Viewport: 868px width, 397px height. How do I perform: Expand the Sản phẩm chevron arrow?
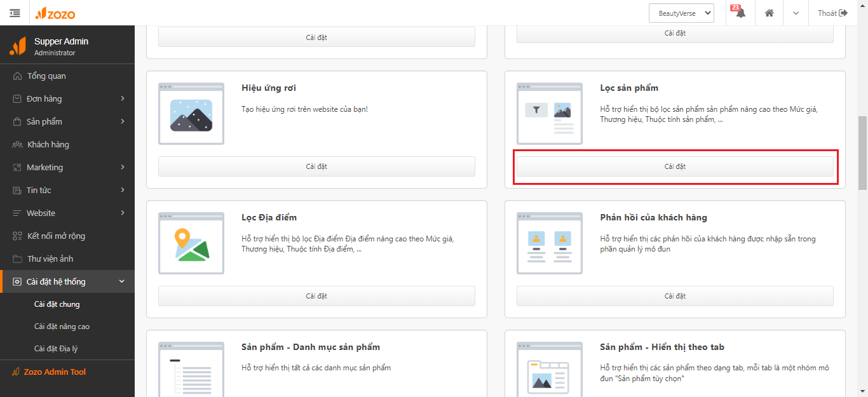pos(122,121)
